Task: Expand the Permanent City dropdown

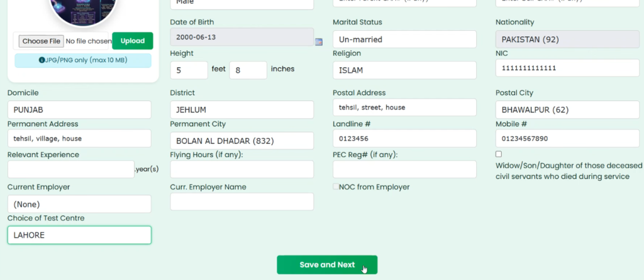Action: (241, 141)
